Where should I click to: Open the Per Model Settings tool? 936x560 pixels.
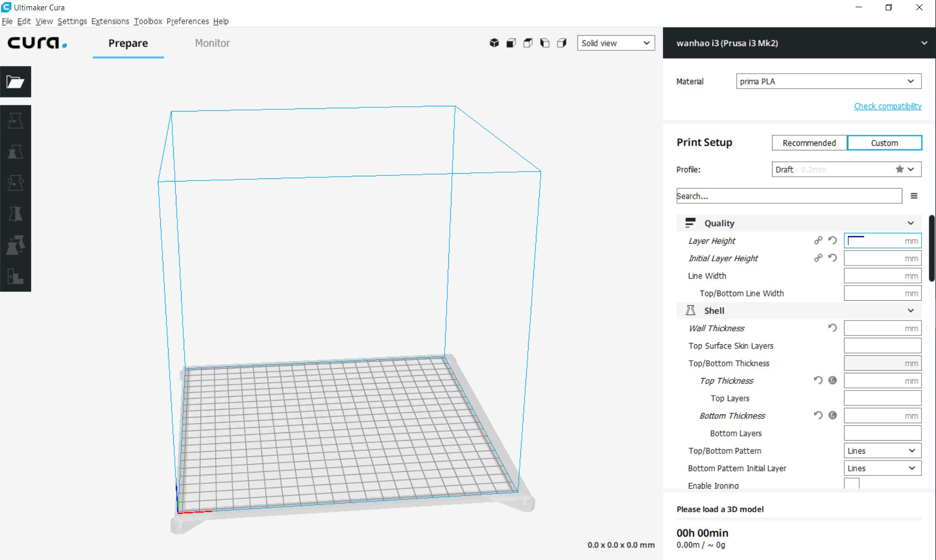[x=16, y=245]
